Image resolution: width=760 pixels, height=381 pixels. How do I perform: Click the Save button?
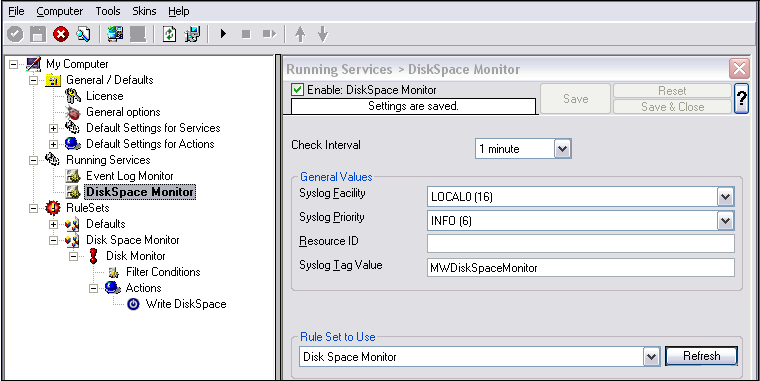click(x=575, y=98)
